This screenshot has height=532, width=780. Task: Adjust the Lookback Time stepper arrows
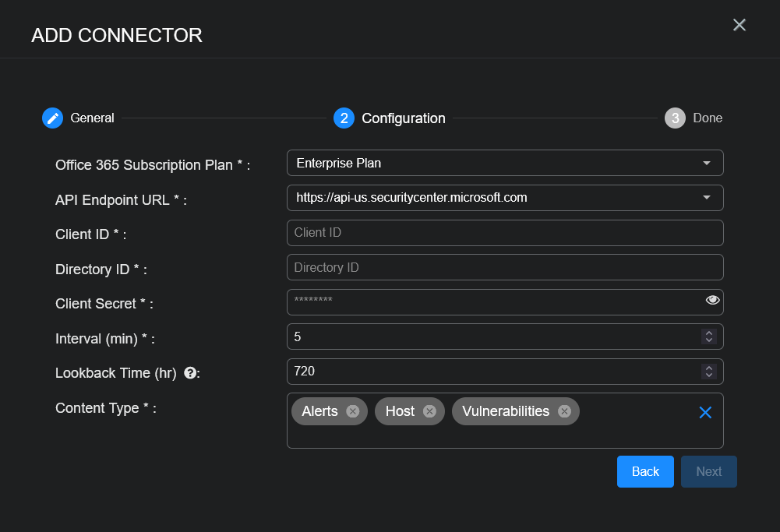708,372
